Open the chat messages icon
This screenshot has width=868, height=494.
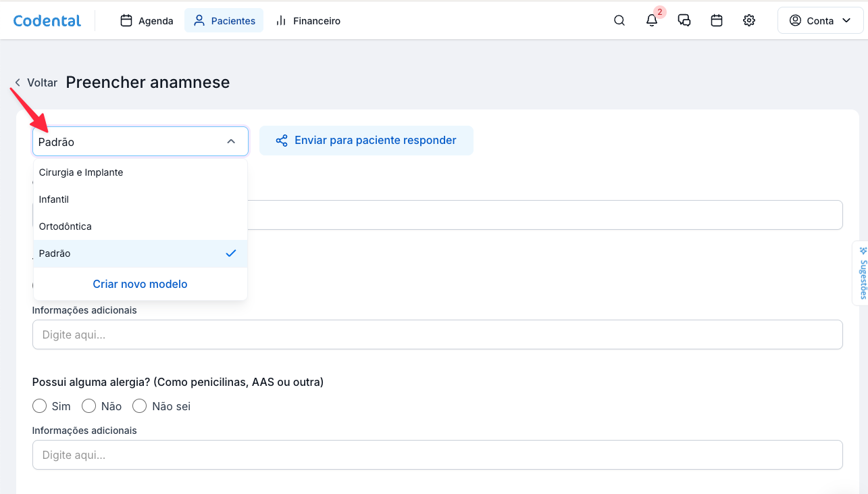[x=684, y=21]
